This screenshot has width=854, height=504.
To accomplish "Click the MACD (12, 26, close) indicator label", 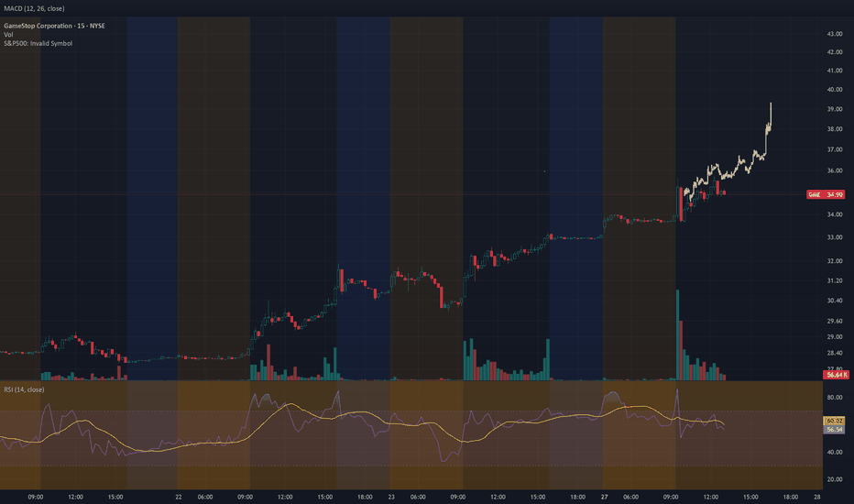I will point(34,9).
